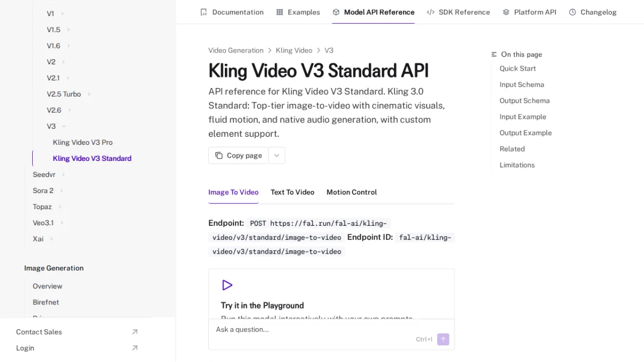Expand the Xai chevron
Viewport: 644px width, 362px height.
[x=52, y=239]
